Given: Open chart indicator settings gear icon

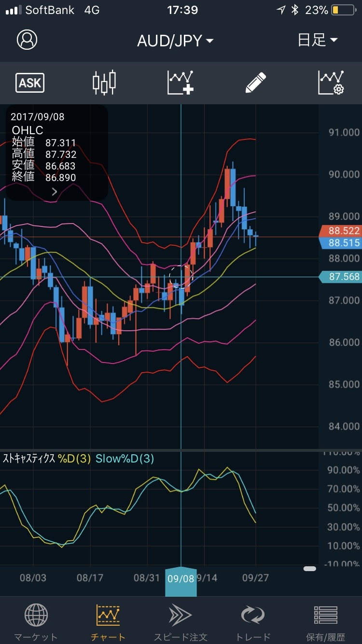Looking at the screenshot, I should point(331,83).
